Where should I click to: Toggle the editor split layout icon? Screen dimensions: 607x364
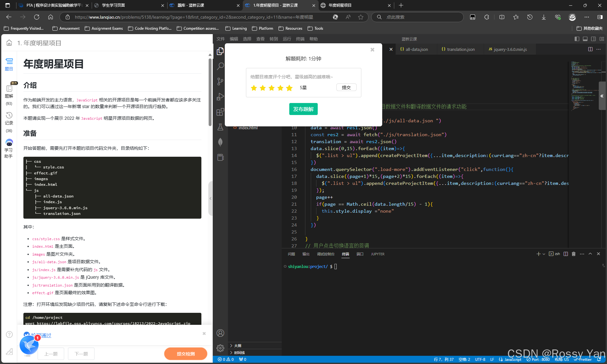click(x=590, y=49)
